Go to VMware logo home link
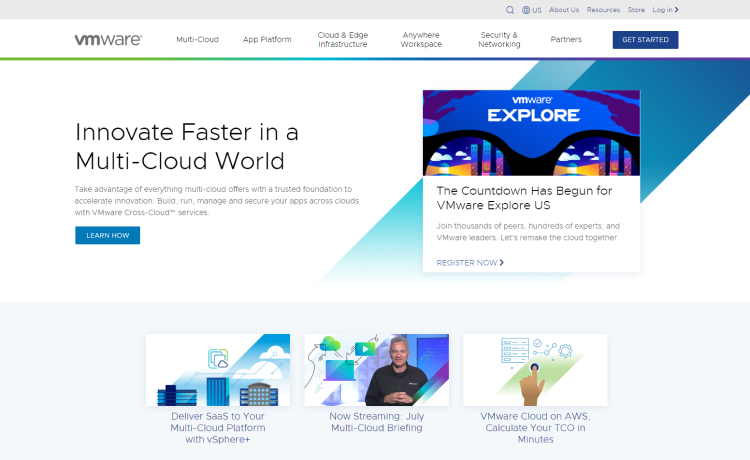 108,40
